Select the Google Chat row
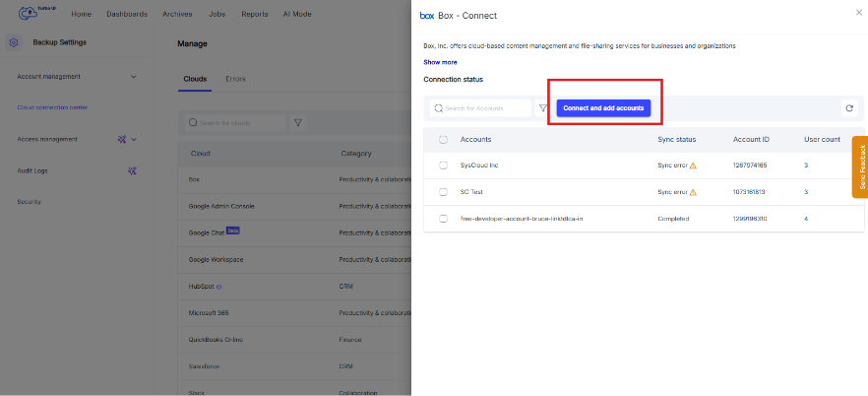868x396 pixels. click(x=294, y=233)
